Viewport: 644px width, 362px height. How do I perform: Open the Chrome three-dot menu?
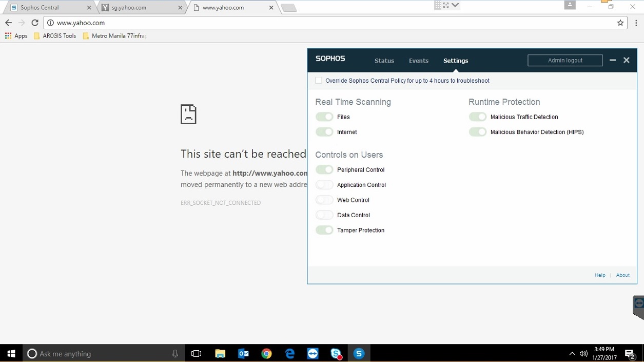point(636,23)
